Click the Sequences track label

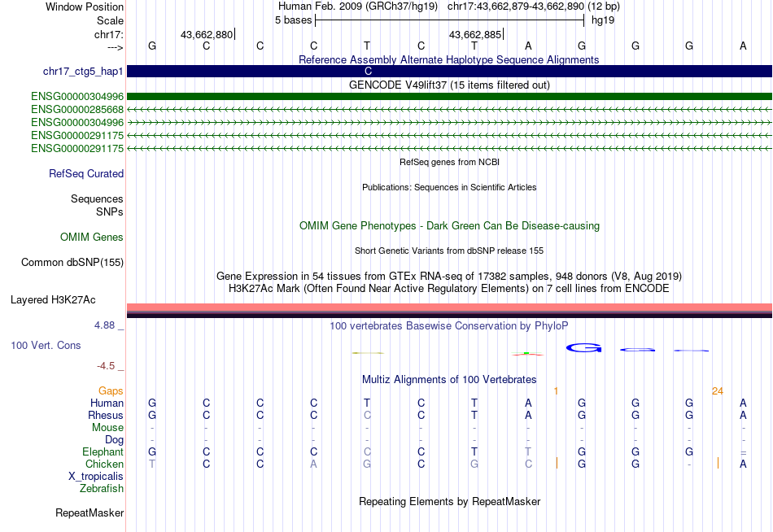point(97,198)
